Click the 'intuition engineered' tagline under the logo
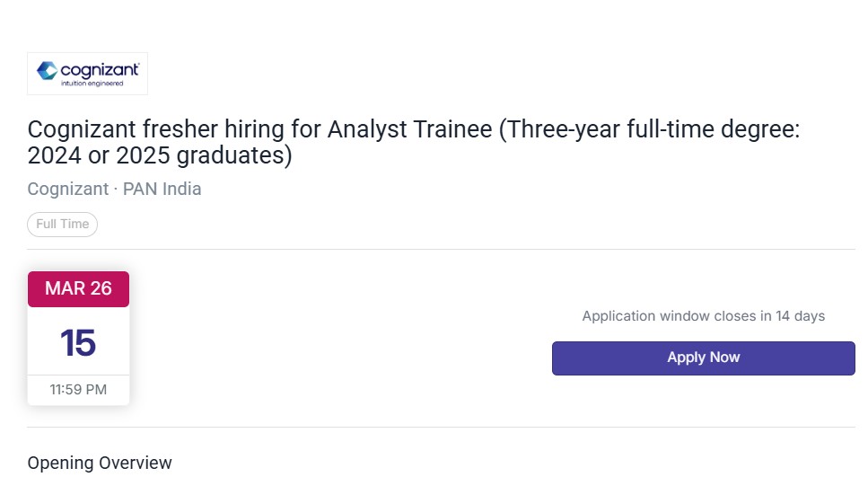The width and height of the screenshot is (868, 477). tap(91, 84)
